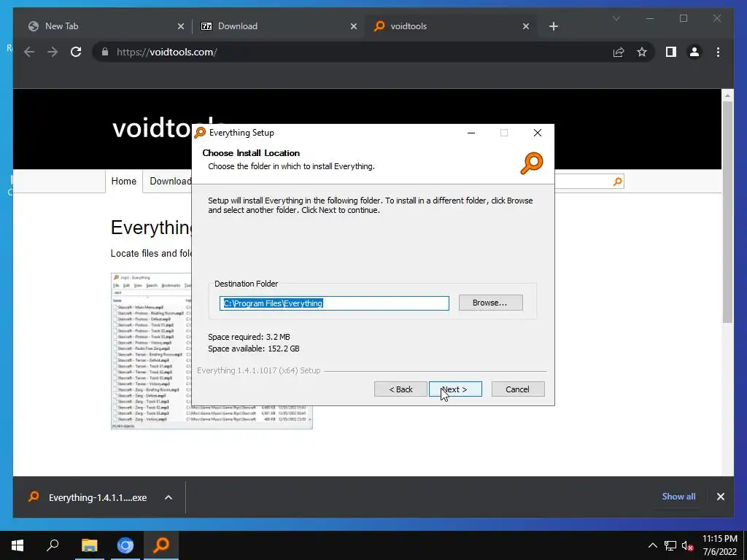
Task: Click the page vertical scrollbar
Action: (727, 212)
